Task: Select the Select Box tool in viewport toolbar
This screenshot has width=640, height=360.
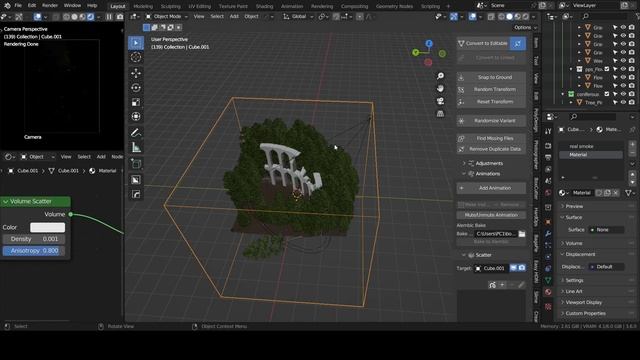Action: click(x=136, y=43)
